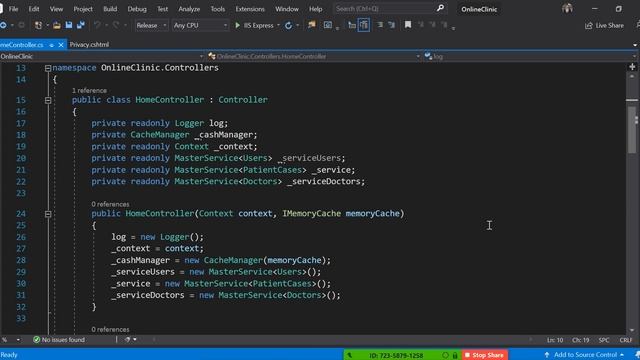Viewport: 640px width, 360px height.
Task: Click the search magnifier icon
Action: (440, 8)
